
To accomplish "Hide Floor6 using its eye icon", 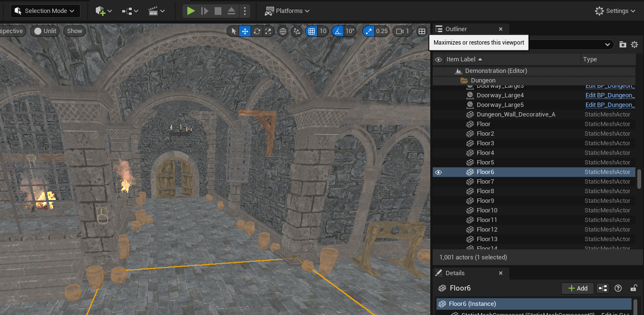I will pyautogui.click(x=438, y=172).
